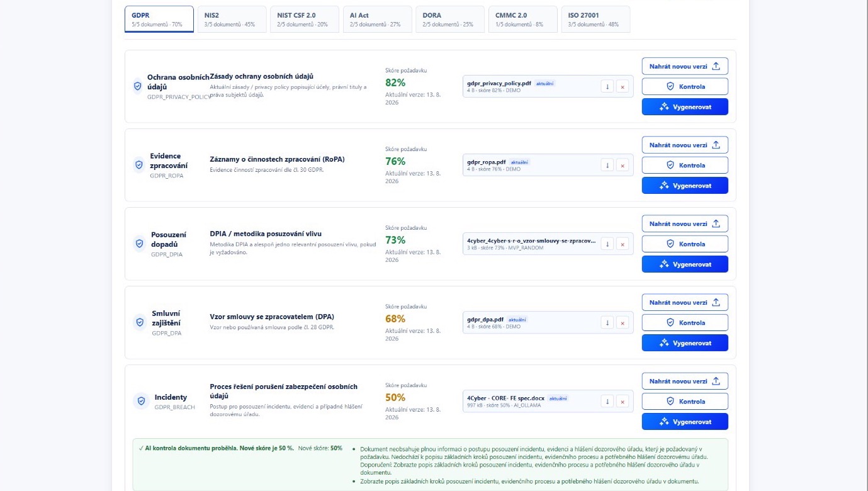This screenshot has height=491, width=868.
Task: Click the shield icon beside Ochrana osobních údajů
Action: 138,86
